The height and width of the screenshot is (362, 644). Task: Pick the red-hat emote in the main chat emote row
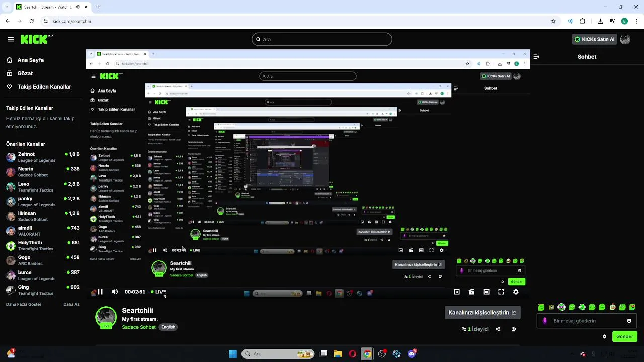tap(613, 307)
